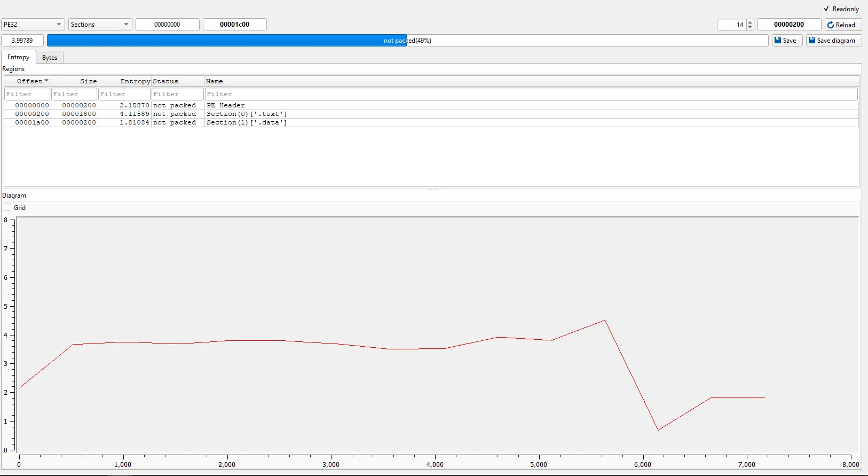Switch to the Bytes tab
The image size is (868, 476).
tap(50, 58)
